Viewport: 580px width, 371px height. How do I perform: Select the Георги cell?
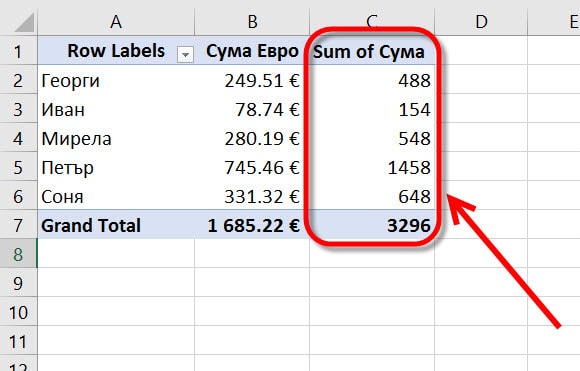coord(116,80)
